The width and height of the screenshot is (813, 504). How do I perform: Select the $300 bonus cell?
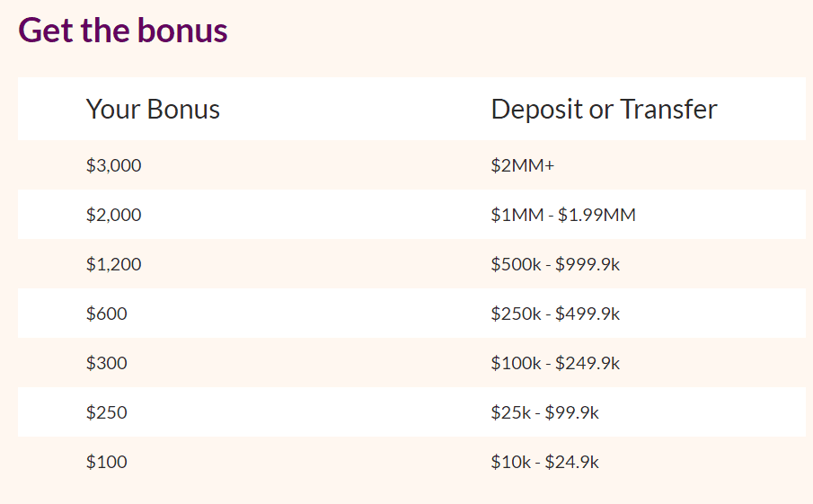click(x=106, y=363)
